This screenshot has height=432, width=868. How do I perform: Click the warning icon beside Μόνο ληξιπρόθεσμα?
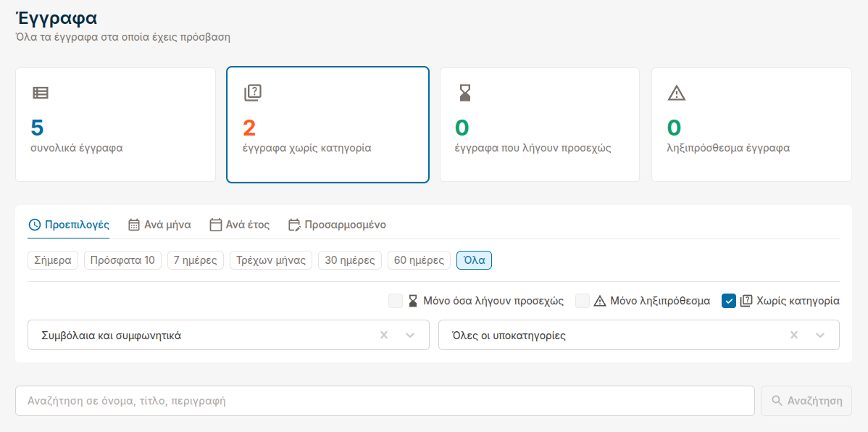[600, 301]
